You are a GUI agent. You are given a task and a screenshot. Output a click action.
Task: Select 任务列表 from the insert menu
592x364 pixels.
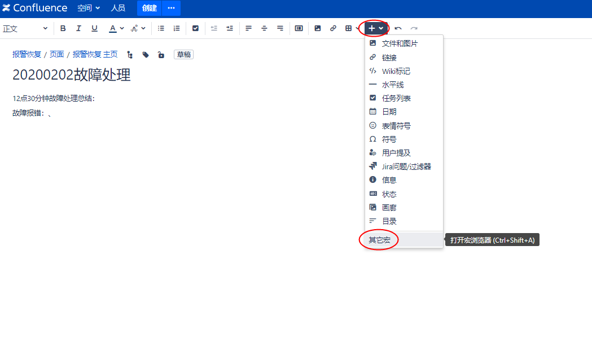(396, 98)
